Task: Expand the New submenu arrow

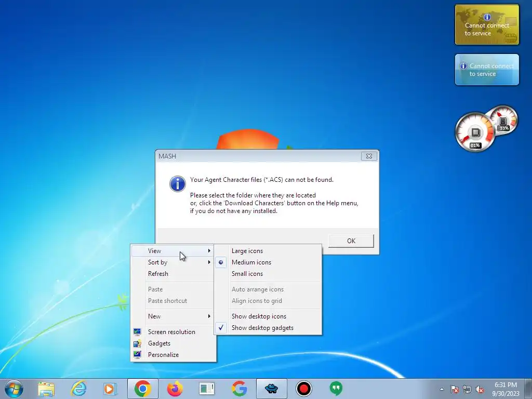Action: pyautogui.click(x=209, y=316)
